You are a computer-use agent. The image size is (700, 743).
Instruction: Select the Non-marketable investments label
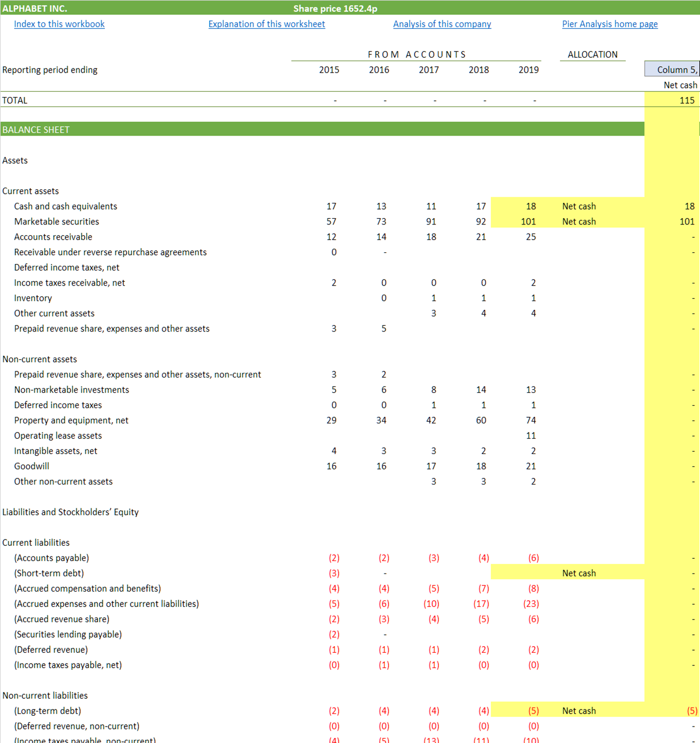(71, 390)
